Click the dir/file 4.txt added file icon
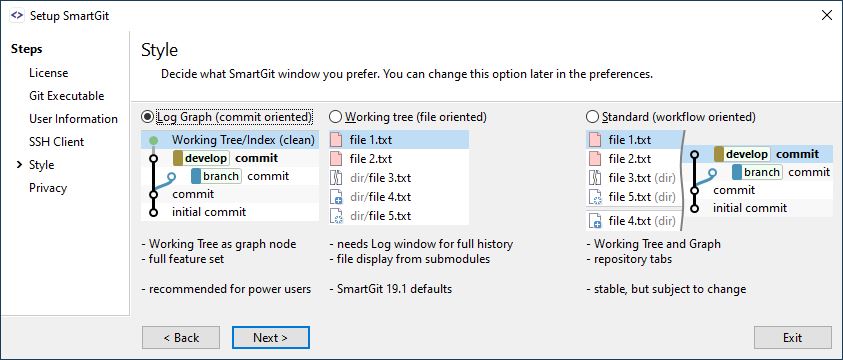This screenshot has height=360, width=843. (336, 197)
